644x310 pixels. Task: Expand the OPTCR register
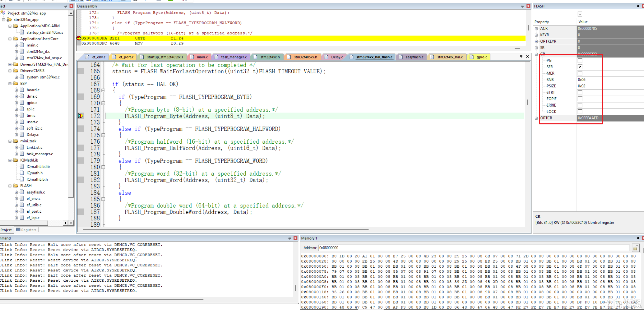536,118
